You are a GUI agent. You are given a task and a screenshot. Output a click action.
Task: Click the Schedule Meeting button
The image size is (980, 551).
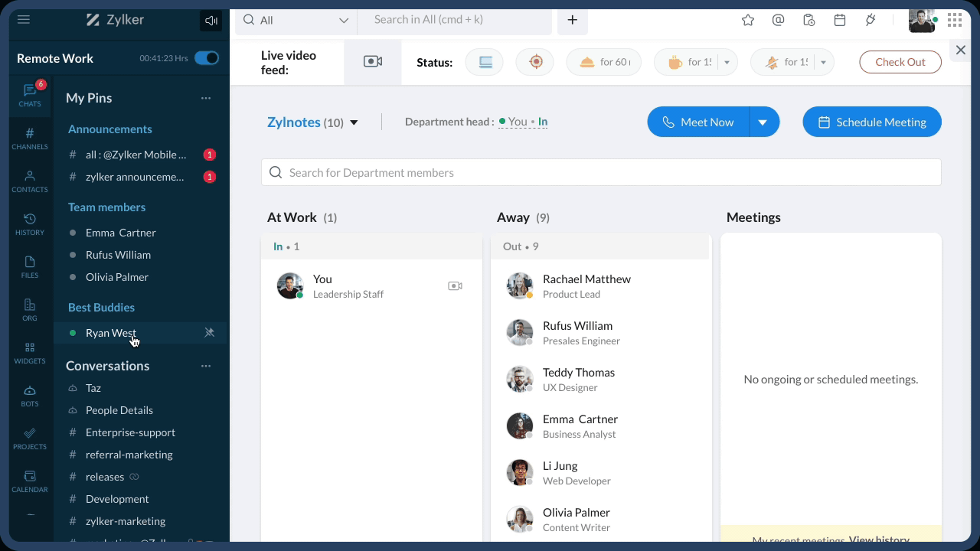click(x=871, y=122)
